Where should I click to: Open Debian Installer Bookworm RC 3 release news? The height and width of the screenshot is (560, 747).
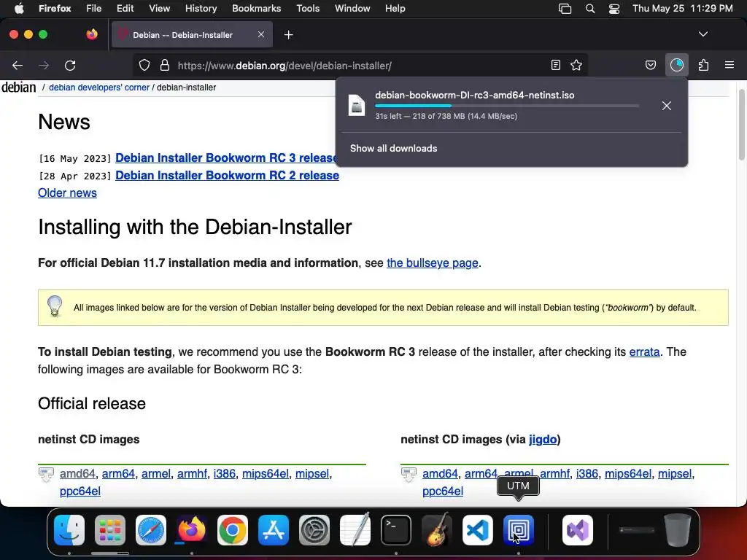coord(226,157)
